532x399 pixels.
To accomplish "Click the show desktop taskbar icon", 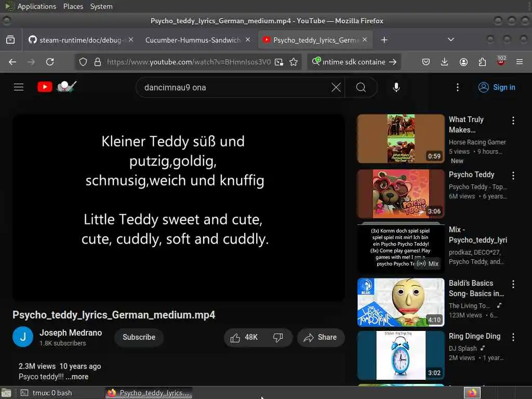I will (x=6, y=393).
